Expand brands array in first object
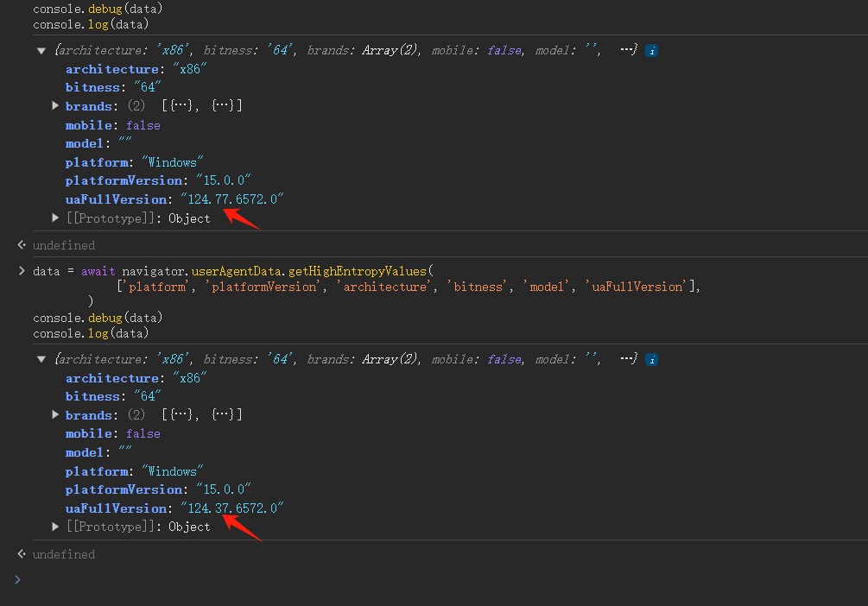This screenshot has height=606, width=868. pos(55,105)
